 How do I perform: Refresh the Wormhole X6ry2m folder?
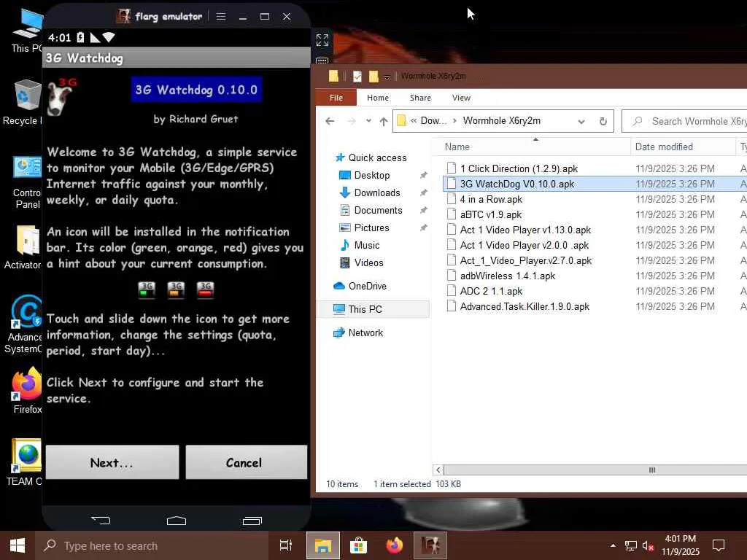pyautogui.click(x=603, y=121)
